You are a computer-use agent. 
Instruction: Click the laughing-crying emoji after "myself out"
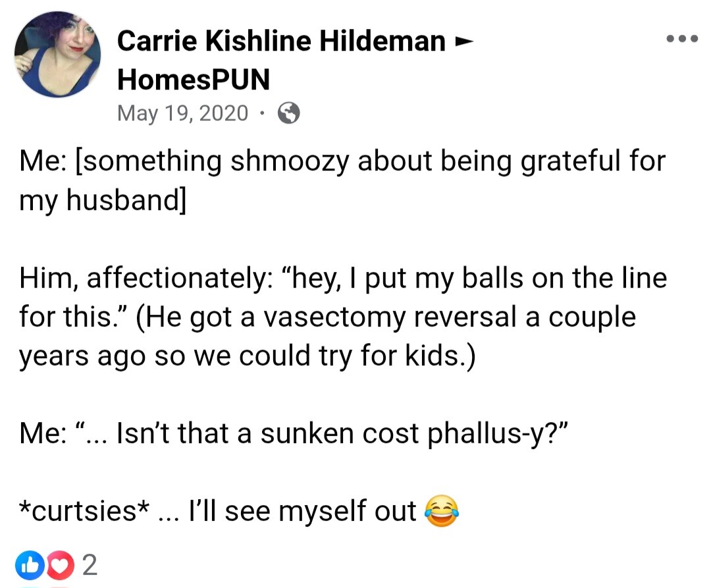coord(441,511)
